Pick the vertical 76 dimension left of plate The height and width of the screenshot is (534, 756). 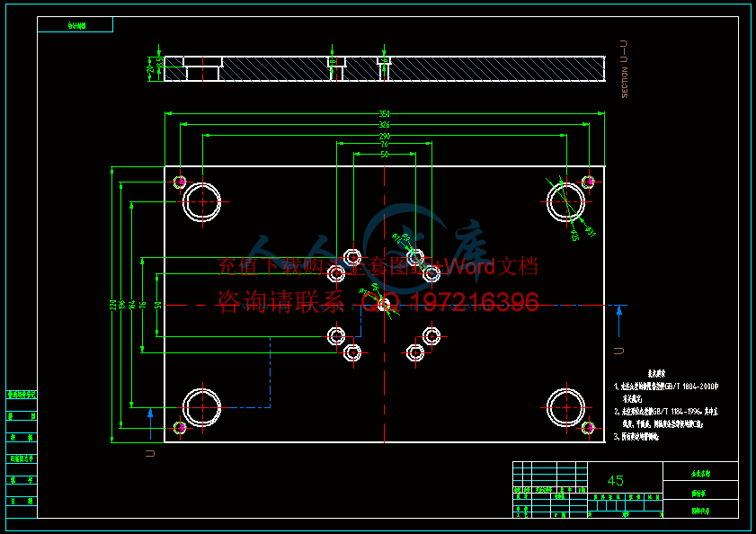[143, 305]
